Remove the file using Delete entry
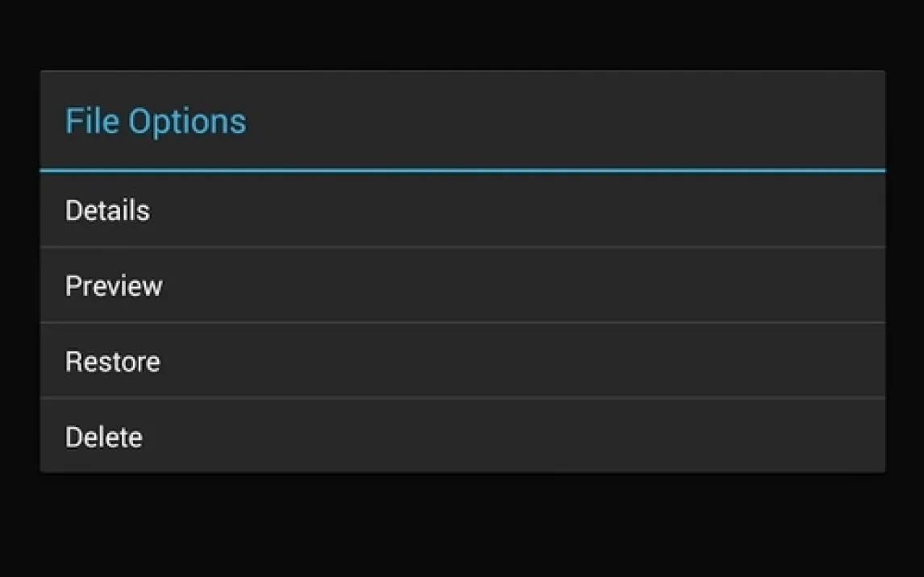This screenshot has width=924, height=577. (x=104, y=437)
